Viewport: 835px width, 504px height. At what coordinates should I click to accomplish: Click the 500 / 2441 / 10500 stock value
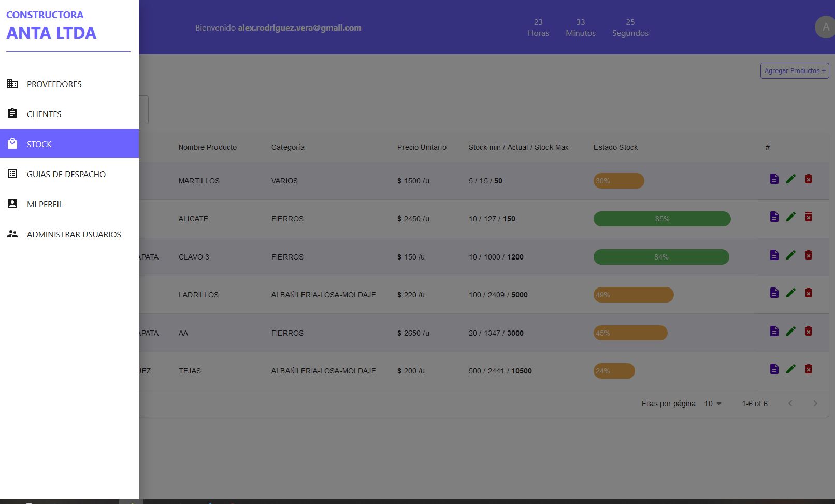coord(500,371)
